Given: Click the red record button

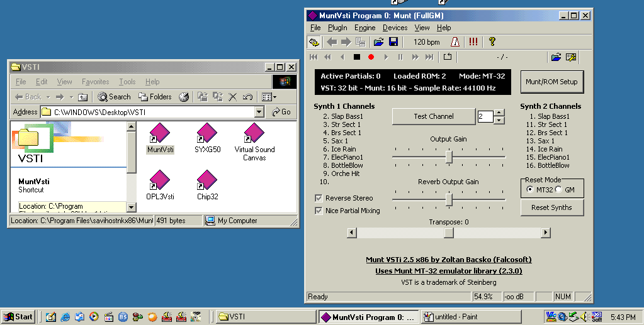Looking at the screenshot, I should [371, 57].
